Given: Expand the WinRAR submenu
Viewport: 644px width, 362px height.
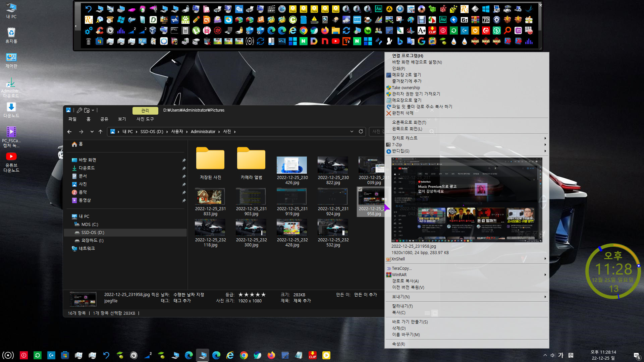Looking at the screenshot, I should (467, 275).
